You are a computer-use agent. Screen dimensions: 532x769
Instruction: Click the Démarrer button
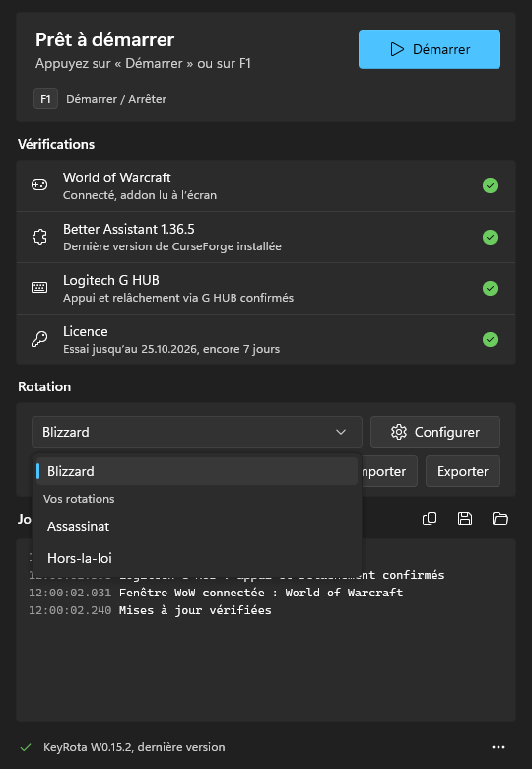coord(430,49)
